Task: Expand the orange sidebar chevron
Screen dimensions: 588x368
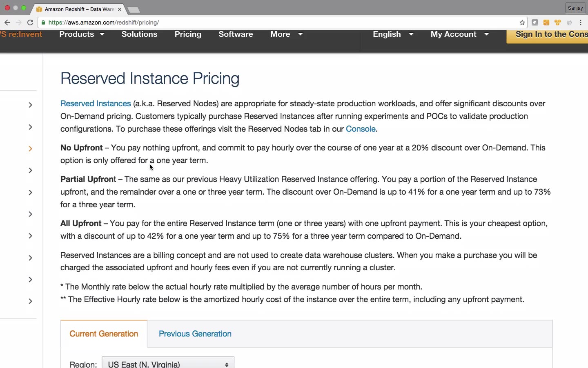Action: pos(30,148)
